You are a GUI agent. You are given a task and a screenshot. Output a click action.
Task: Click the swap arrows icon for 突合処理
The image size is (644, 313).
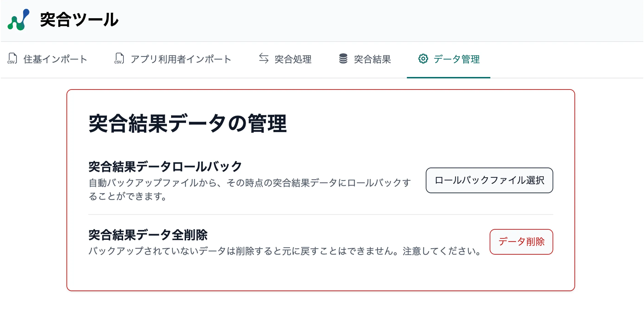tap(264, 59)
